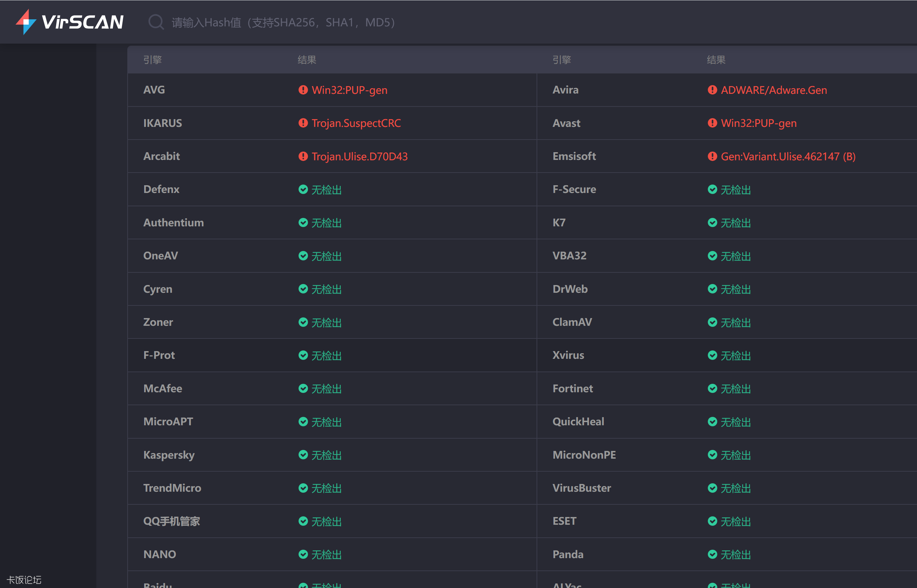Click the alert icon in the Avast row
The width and height of the screenshot is (917, 588).
pyautogui.click(x=712, y=123)
